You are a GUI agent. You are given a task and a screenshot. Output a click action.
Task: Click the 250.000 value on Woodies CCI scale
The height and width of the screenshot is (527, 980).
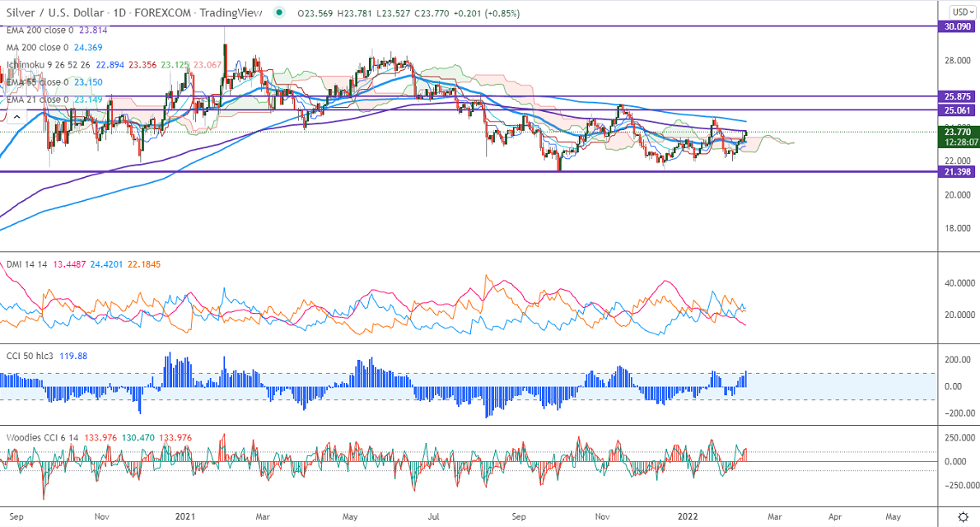tap(959, 438)
